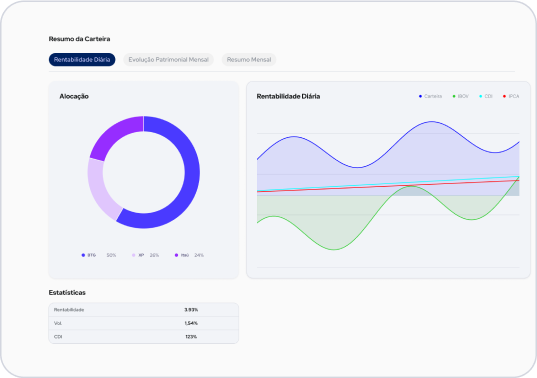Screen dimensions: 537x378
Task: Click the Rentabilidade row in Estatísticas table
Action: (143, 310)
